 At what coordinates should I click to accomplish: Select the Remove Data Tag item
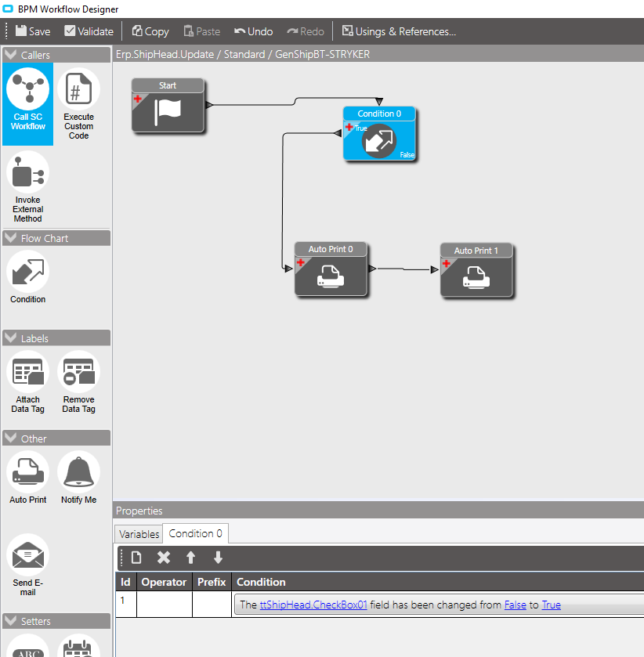tap(79, 382)
